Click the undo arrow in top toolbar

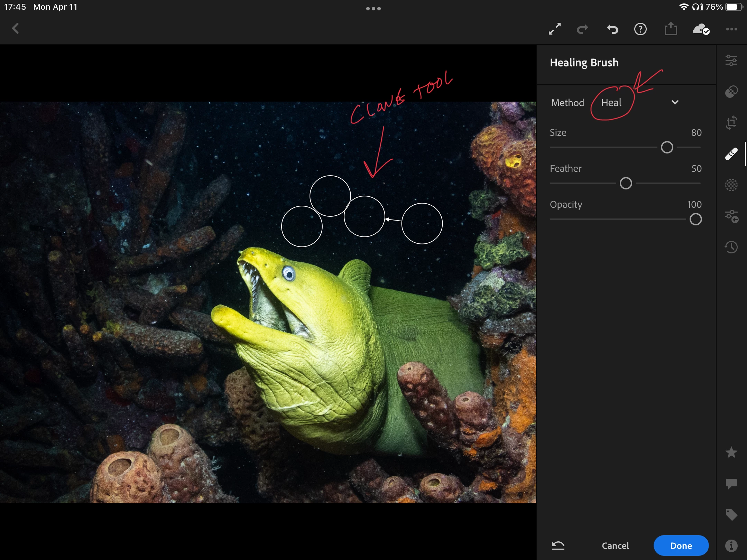(x=612, y=29)
